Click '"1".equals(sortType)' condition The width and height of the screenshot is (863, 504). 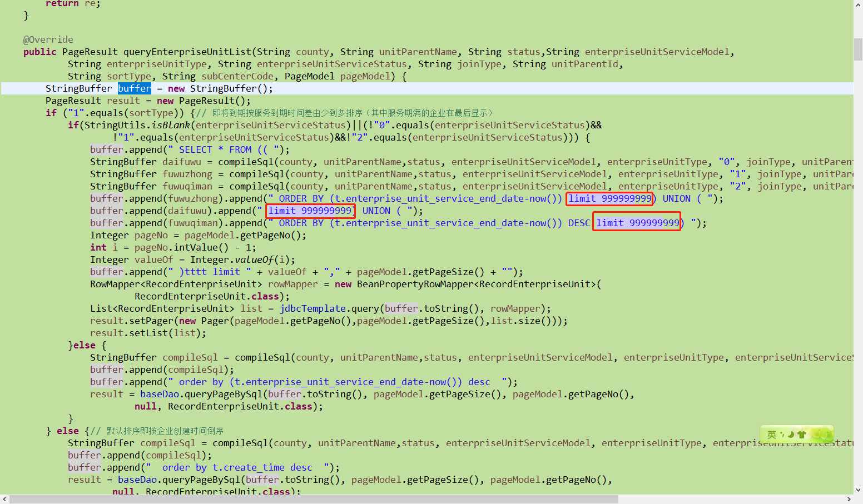click(121, 113)
